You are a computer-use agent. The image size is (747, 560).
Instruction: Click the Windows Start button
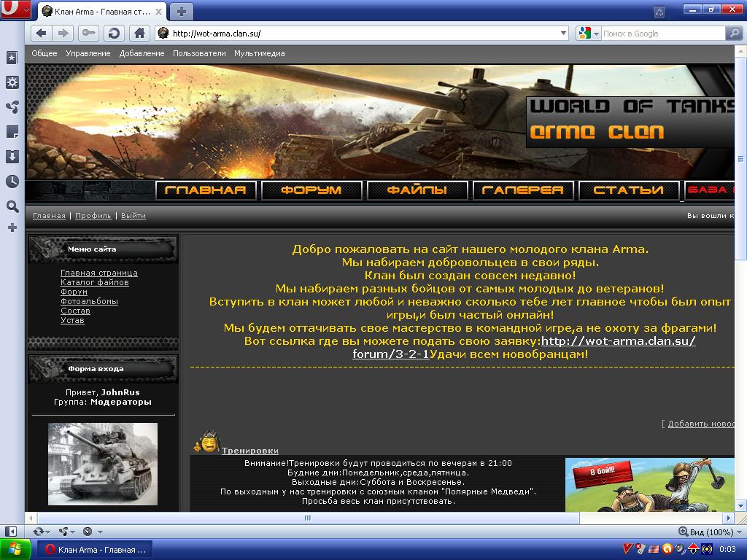(15, 550)
